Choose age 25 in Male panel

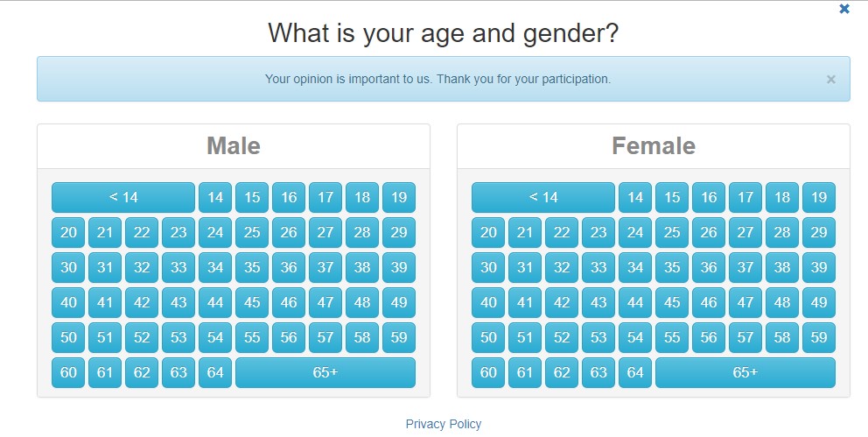tap(252, 232)
